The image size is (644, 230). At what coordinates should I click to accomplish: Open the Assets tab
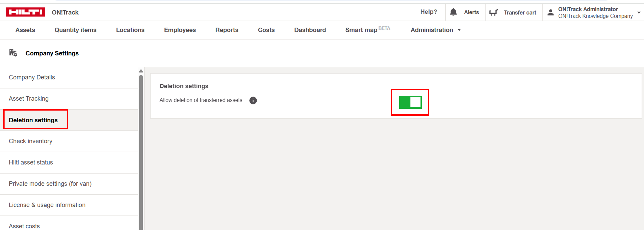[25, 30]
